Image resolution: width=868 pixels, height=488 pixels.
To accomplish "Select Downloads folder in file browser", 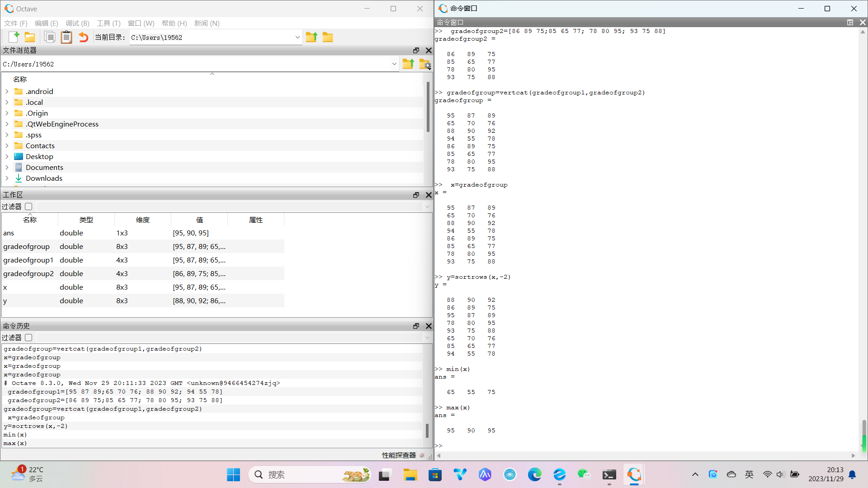I will tap(44, 178).
